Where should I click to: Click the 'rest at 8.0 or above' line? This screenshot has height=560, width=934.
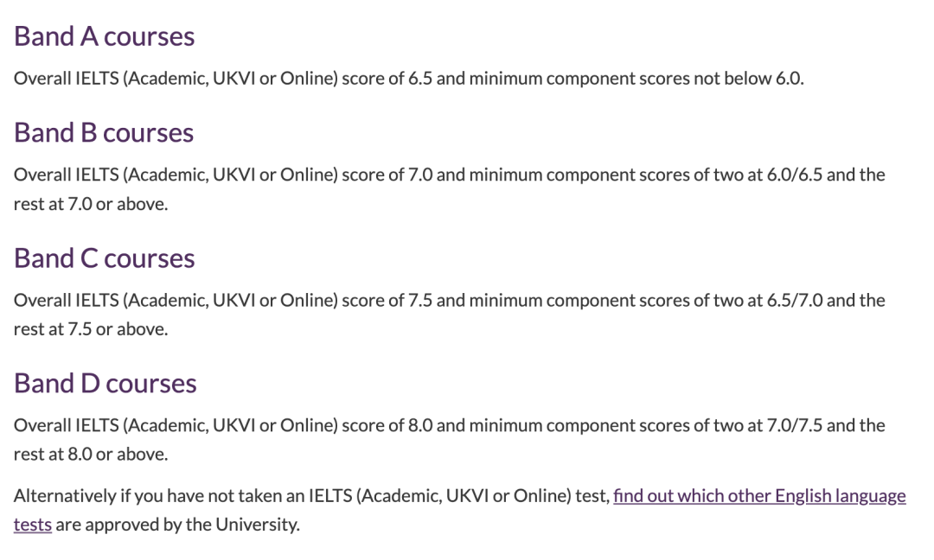tap(91, 454)
